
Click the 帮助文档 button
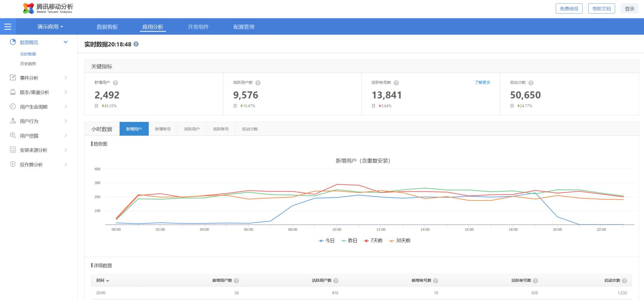[601, 9]
